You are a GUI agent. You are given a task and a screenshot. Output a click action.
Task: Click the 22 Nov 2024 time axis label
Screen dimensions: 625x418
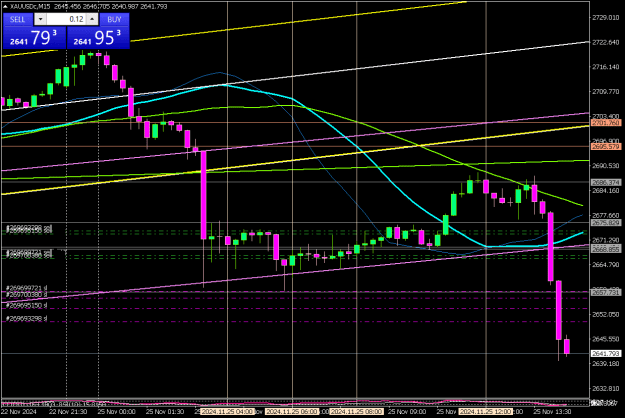coord(18,412)
